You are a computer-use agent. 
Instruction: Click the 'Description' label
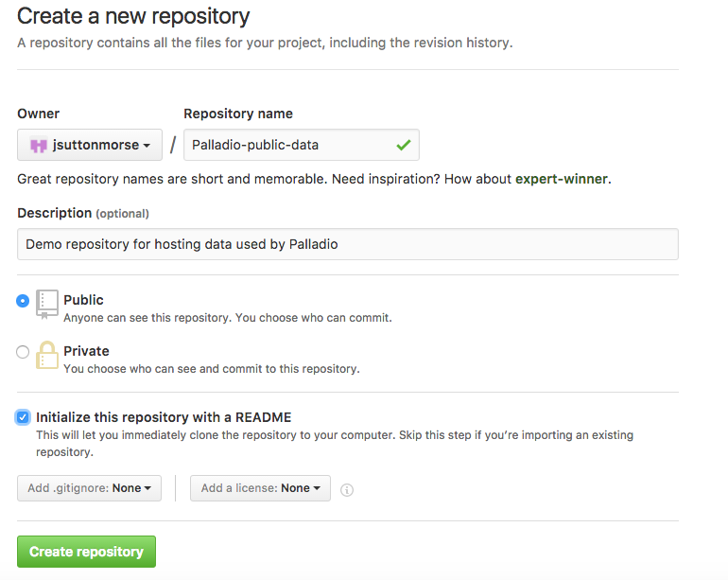click(54, 213)
